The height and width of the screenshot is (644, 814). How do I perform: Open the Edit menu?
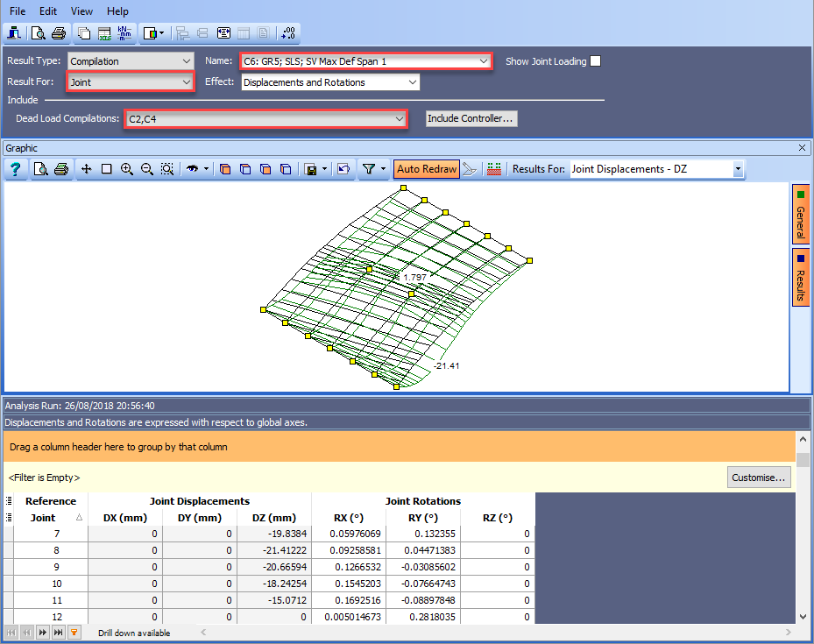(x=48, y=11)
